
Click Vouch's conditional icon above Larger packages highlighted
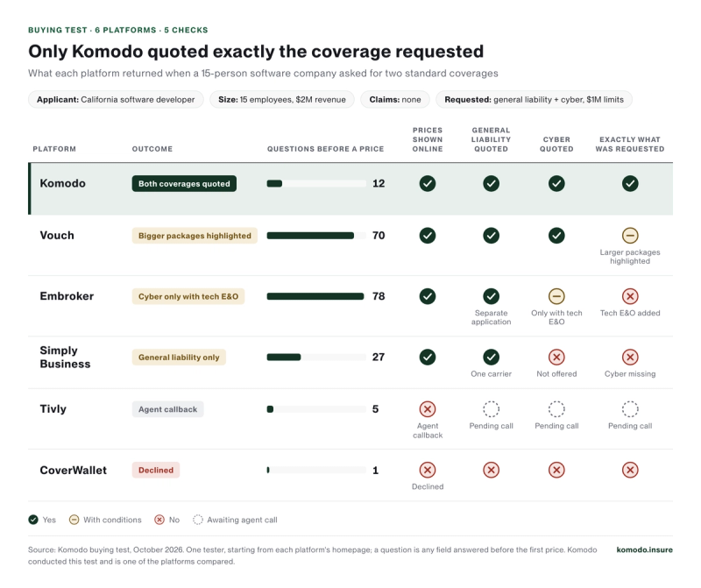pyautogui.click(x=630, y=235)
